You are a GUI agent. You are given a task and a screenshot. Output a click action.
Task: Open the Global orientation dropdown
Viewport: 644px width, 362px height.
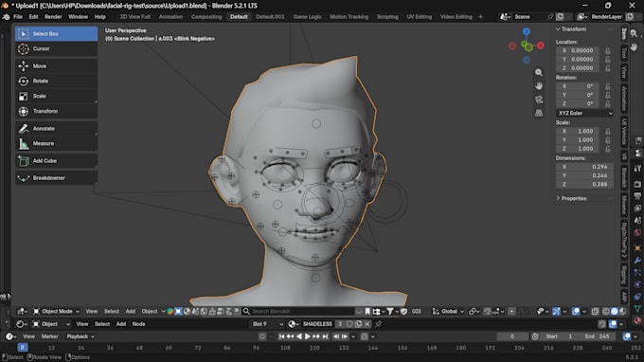(449, 312)
